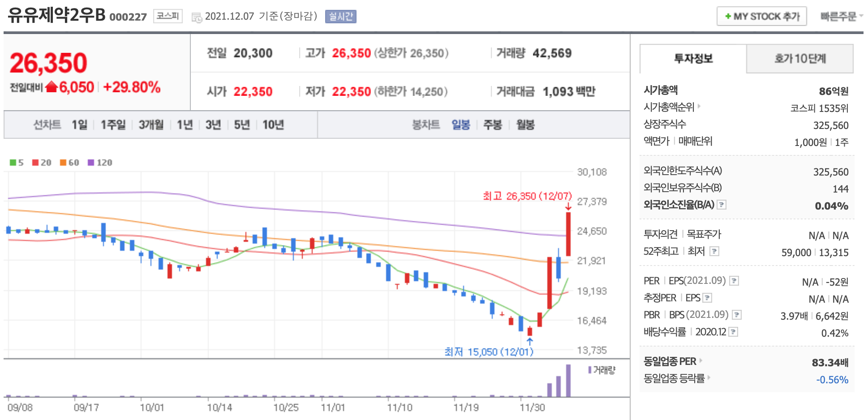Select the 1일 line chart period
Viewport: 868px width, 420px height.
tap(79, 124)
